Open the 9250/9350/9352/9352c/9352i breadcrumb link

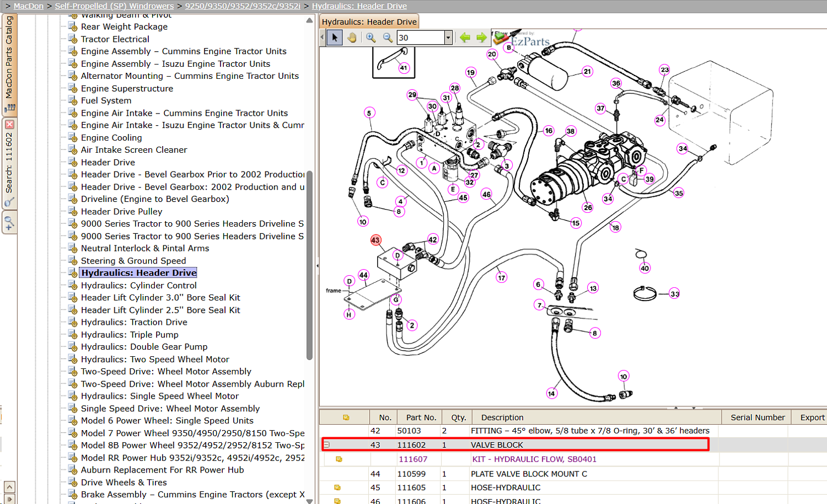tap(243, 6)
